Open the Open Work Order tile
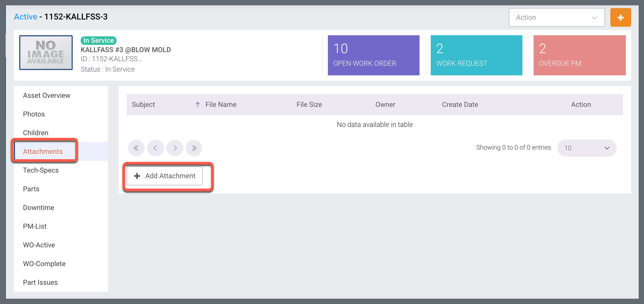The image size is (644, 304). pos(373,55)
